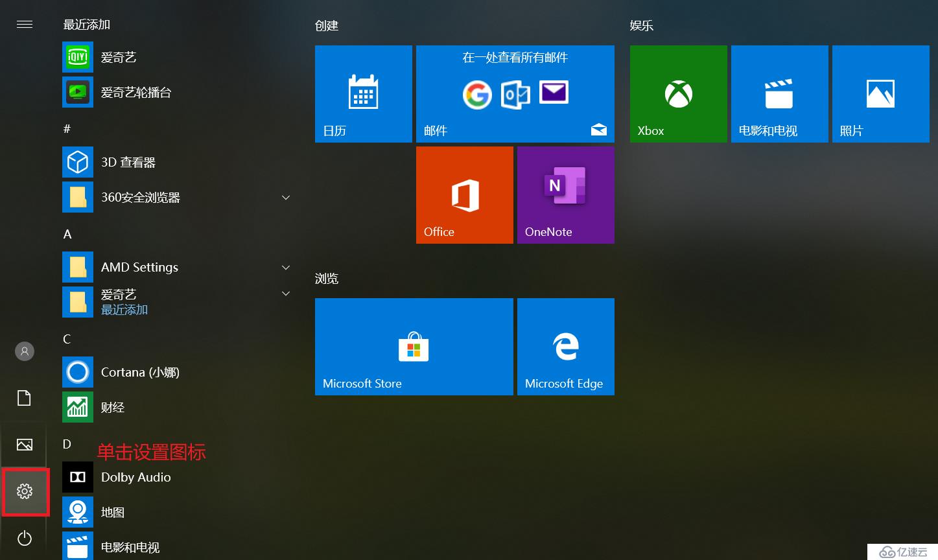938x560 pixels.
Task: Launch Dolby Audio
Action: (x=178, y=477)
